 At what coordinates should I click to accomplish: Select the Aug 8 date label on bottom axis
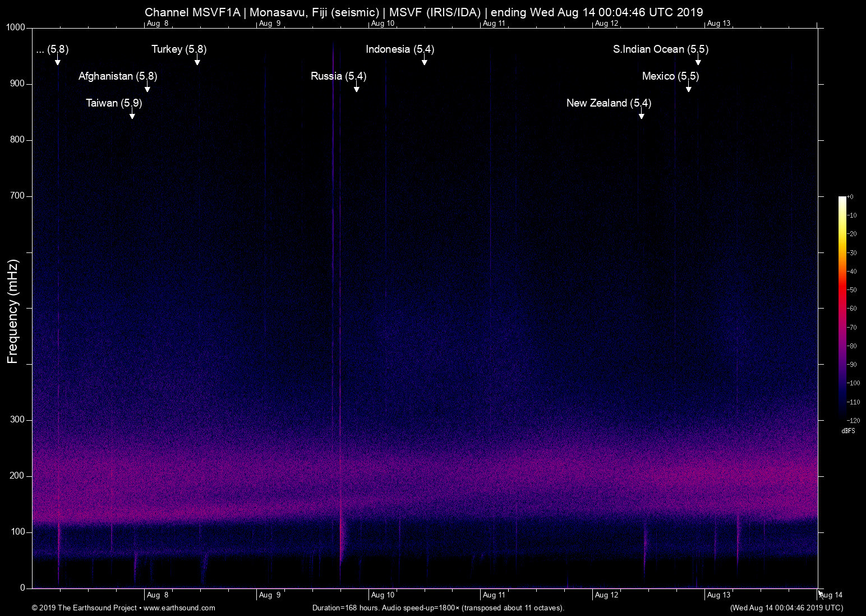point(158,595)
